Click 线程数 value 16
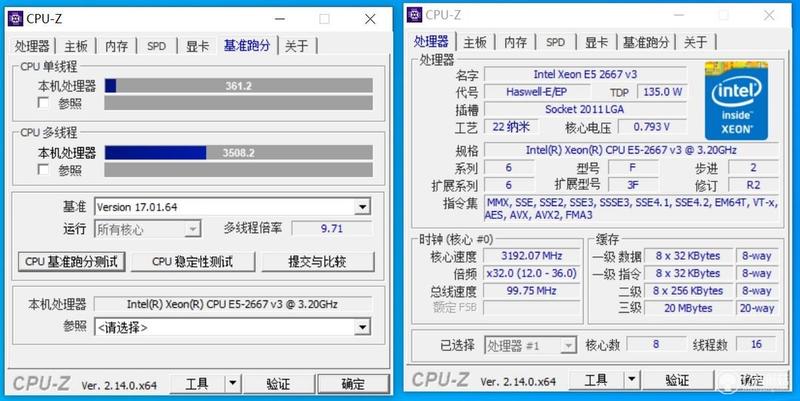This screenshot has height=401, width=800. tap(756, 344)
